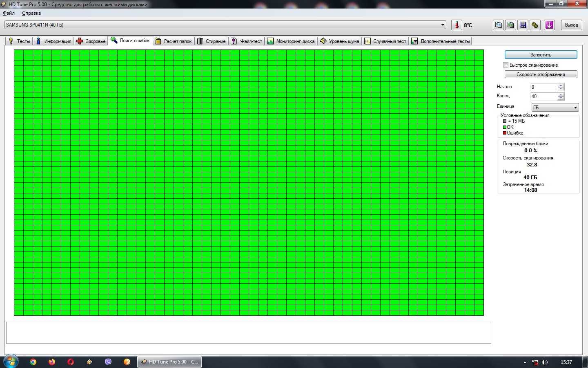Switch to the Мониторинг диска tab

291,41
